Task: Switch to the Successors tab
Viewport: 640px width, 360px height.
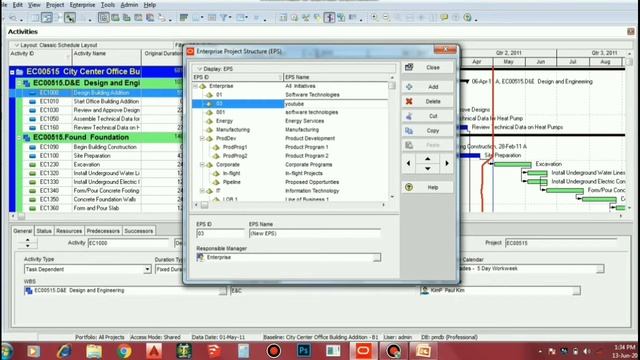Action: click(138, 231)
